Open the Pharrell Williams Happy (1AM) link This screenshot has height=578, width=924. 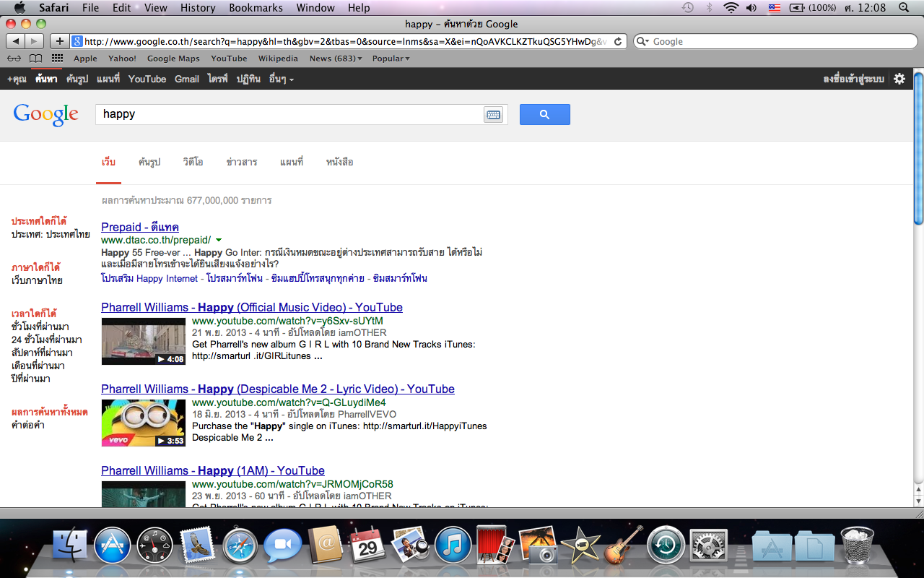(x=213, y=470)
